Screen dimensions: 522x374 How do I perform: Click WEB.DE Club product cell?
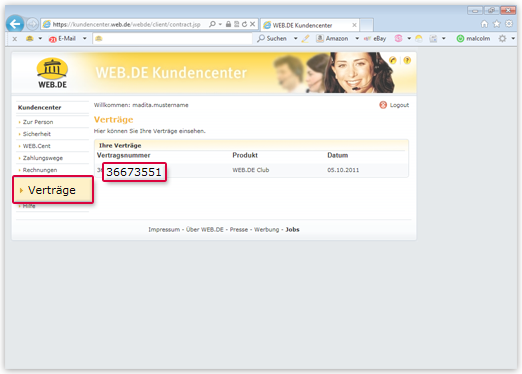pos(251,170)
